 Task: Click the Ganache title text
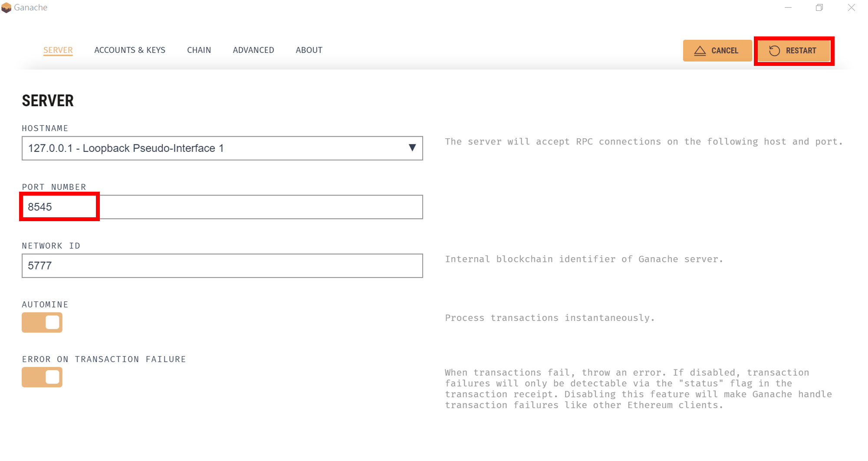30,7
